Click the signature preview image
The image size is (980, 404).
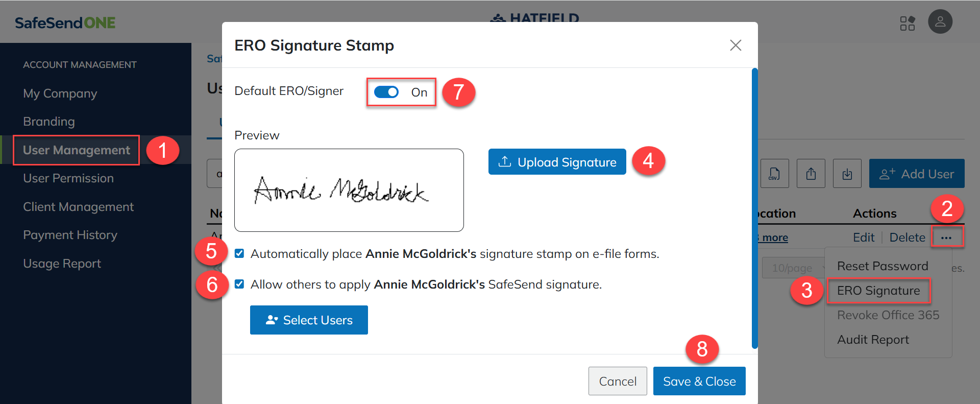[x=349, y=190]
